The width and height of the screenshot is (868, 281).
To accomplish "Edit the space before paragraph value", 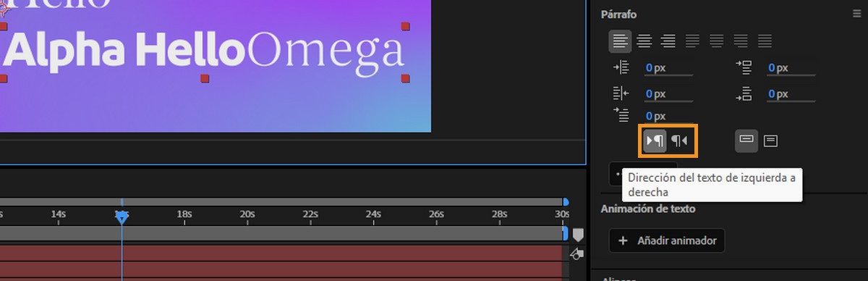I will pyautogui.click(x=791, y=68).
